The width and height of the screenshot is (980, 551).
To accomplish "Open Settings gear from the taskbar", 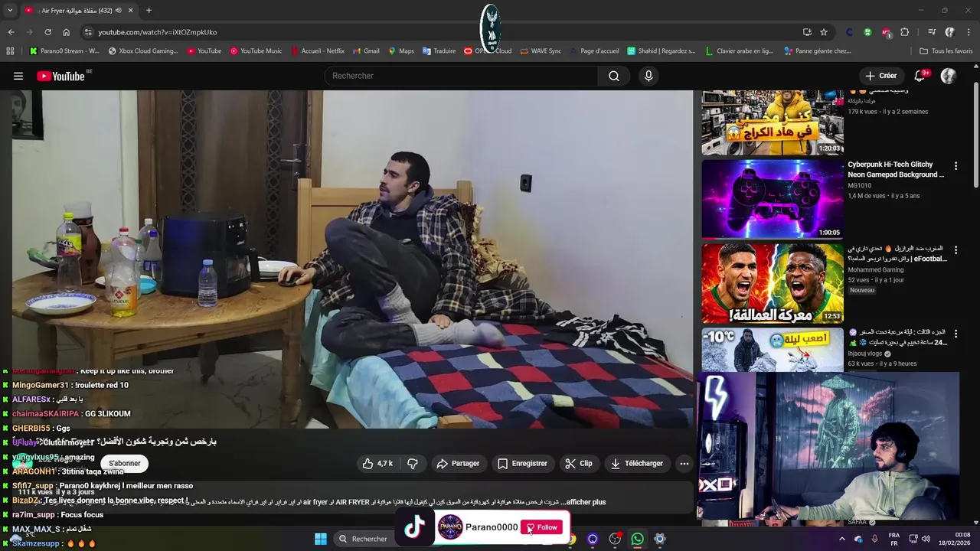I will pyautogui.click(x=659, y=539).
